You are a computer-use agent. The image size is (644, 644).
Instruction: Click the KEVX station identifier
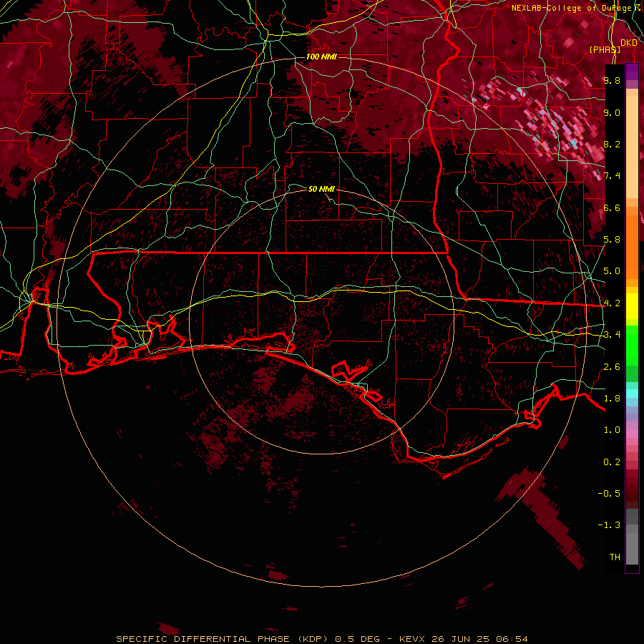click(413, 639)
